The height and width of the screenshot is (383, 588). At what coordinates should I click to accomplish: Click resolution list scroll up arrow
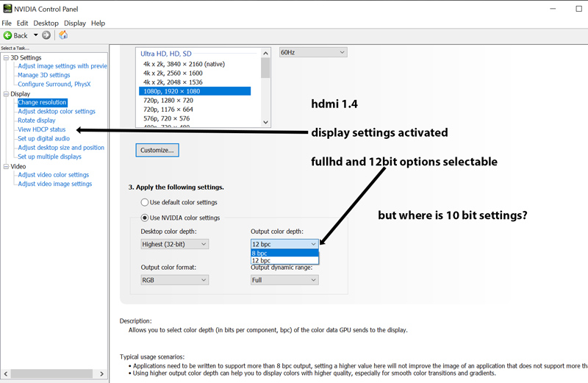[x=265, y=53]
